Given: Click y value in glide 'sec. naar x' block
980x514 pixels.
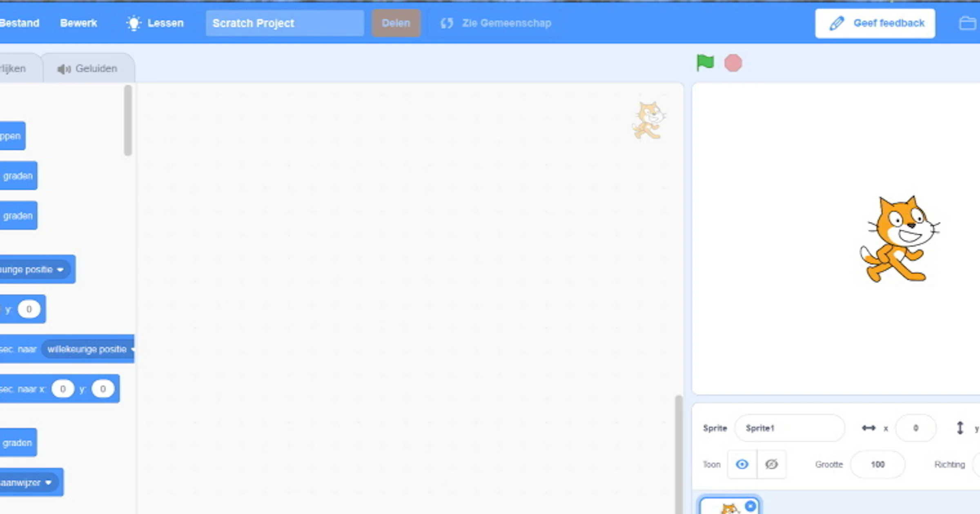Looking at the screenshot, I should 102,389.
